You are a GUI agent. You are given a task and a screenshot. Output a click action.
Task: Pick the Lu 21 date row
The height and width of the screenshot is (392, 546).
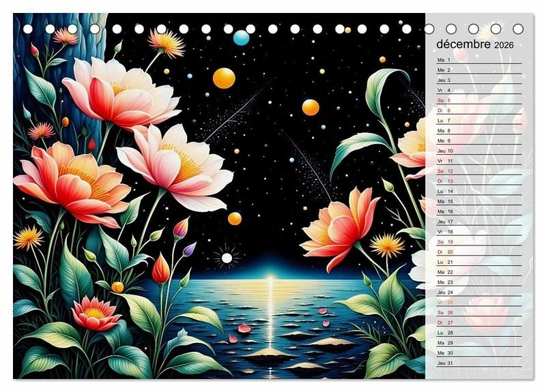coord(479,262)
